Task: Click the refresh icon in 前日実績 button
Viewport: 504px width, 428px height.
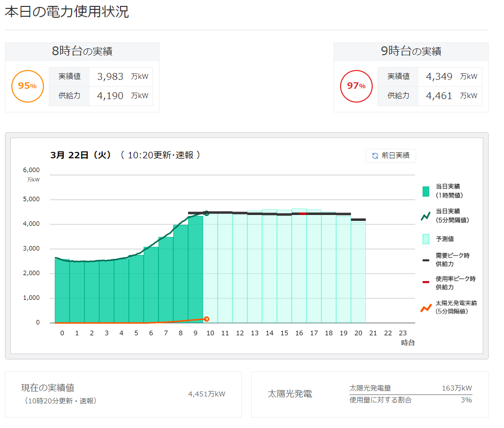Action: click(x=375, y=156)
